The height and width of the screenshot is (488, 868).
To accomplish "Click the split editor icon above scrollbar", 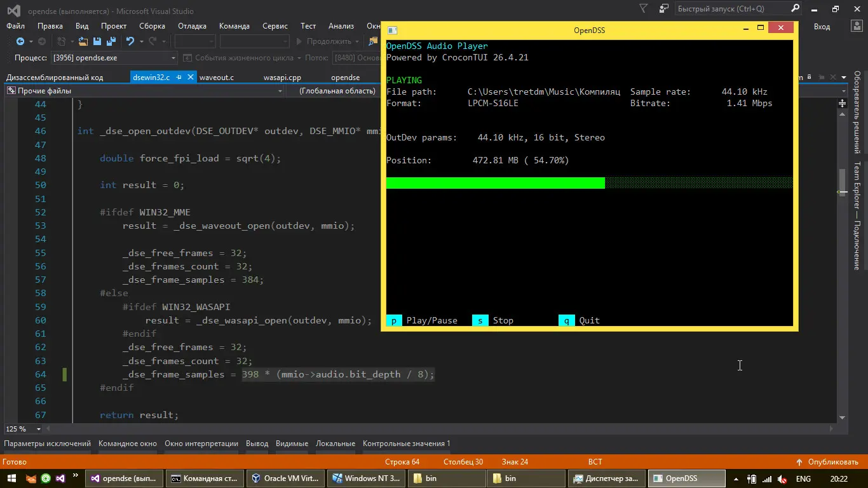I will point(843,103).
